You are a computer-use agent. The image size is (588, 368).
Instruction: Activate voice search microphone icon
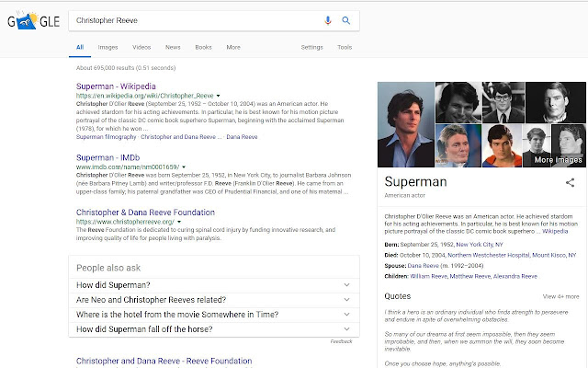click(x=328, y=20)
